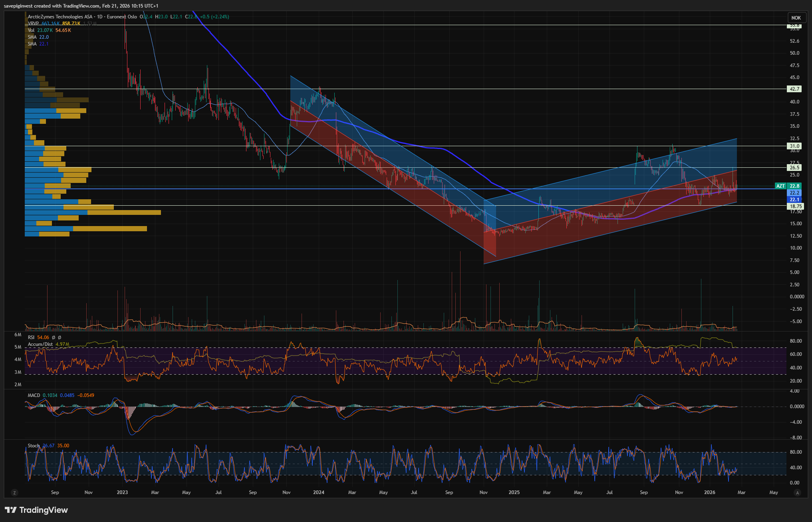The image size is (812, 522).
Task: Select the Stoch indicator legend
Action: coord(34,446)
